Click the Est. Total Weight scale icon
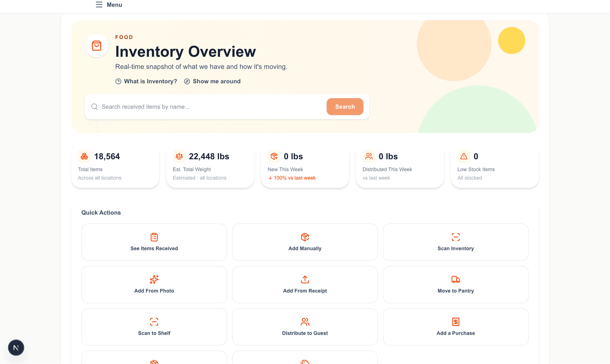 pos(179,156)
